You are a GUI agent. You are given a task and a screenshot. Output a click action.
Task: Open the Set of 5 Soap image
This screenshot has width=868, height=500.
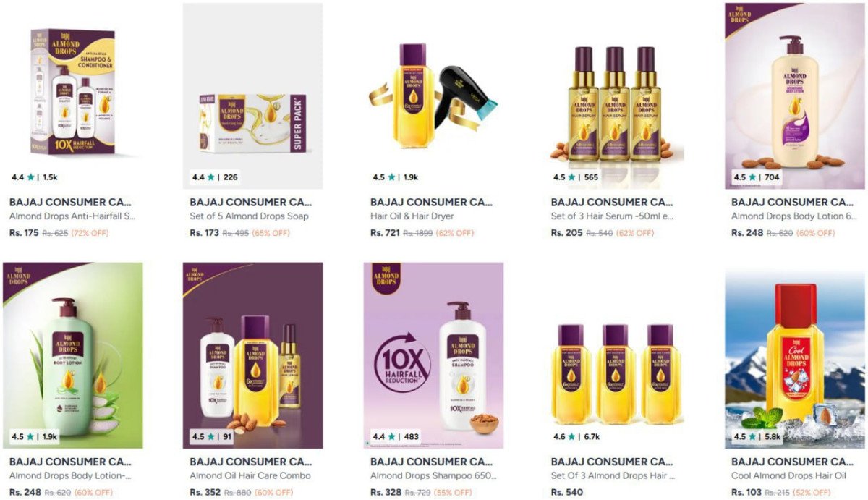coord(252,96)
